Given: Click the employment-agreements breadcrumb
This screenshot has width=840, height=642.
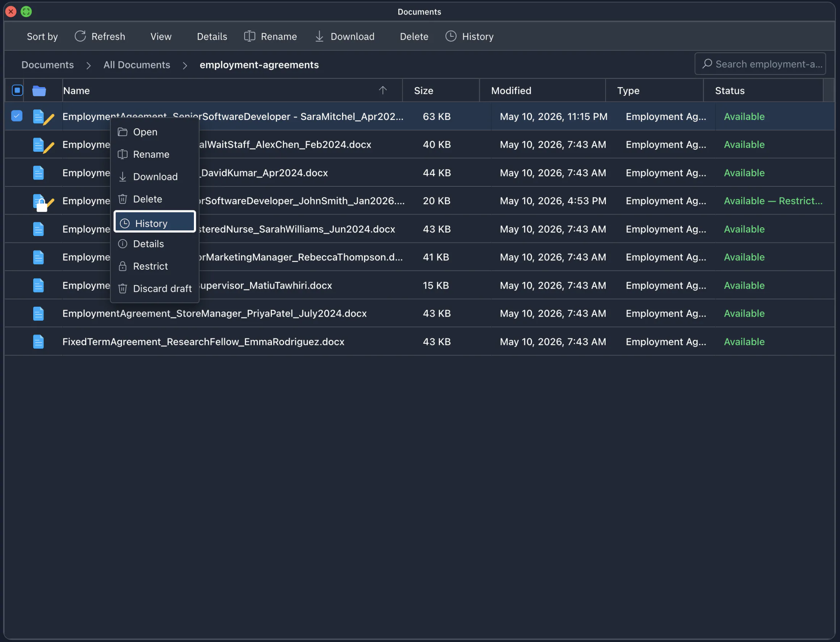Looking at the screenshot, I should click(259, 65).
